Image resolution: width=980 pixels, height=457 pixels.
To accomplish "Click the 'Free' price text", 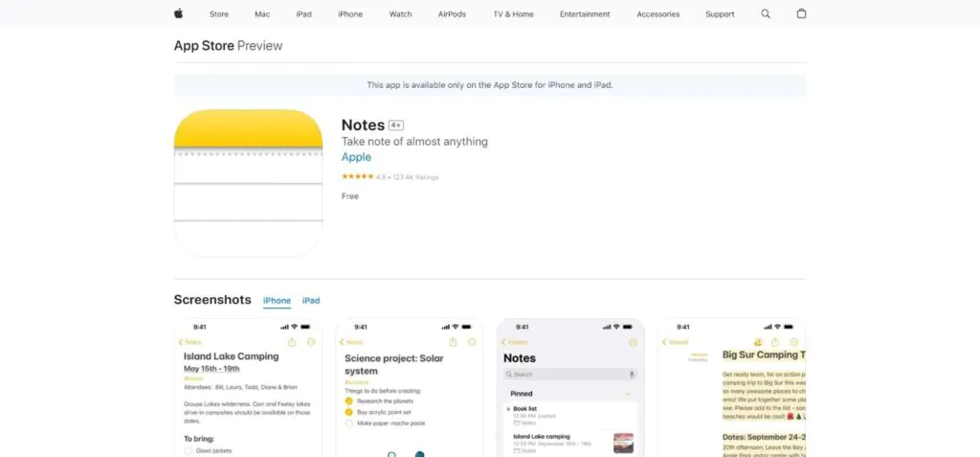I will pyautogui.click(x=350, y=196).
